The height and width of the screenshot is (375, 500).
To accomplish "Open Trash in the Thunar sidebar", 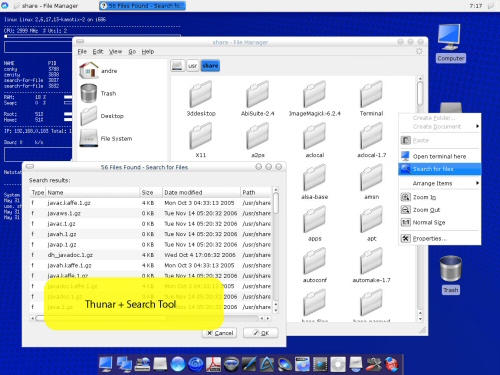I will coord(99,93).
